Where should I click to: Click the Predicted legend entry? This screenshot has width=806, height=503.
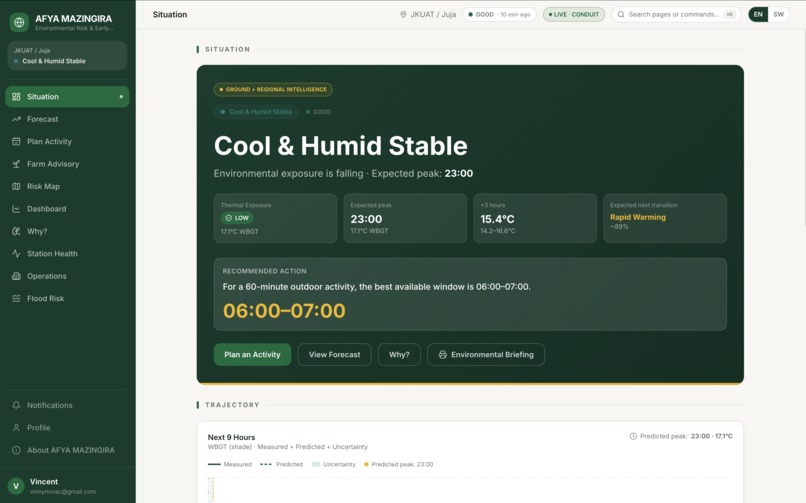tap(282, 464)
